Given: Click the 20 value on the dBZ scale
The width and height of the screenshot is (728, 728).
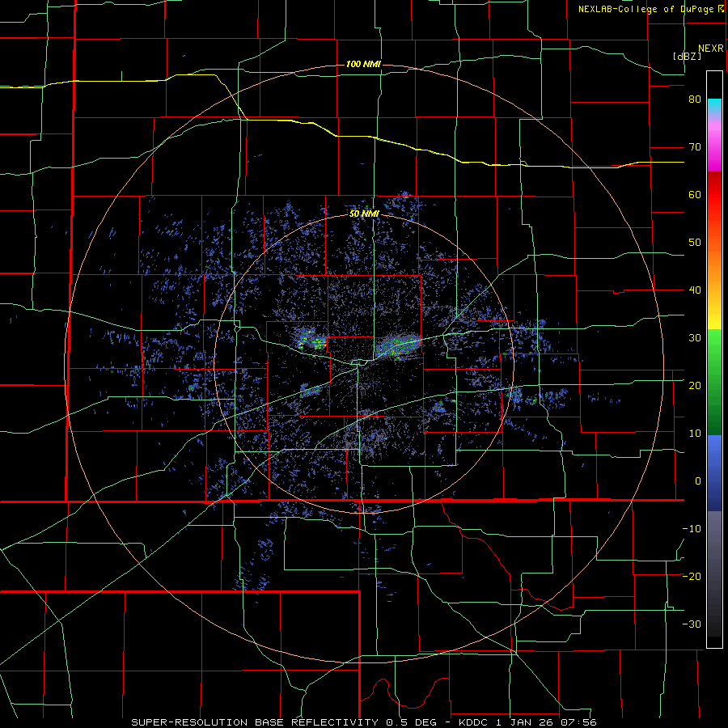Looking at the screenshot, I should (x=695, y=385).
